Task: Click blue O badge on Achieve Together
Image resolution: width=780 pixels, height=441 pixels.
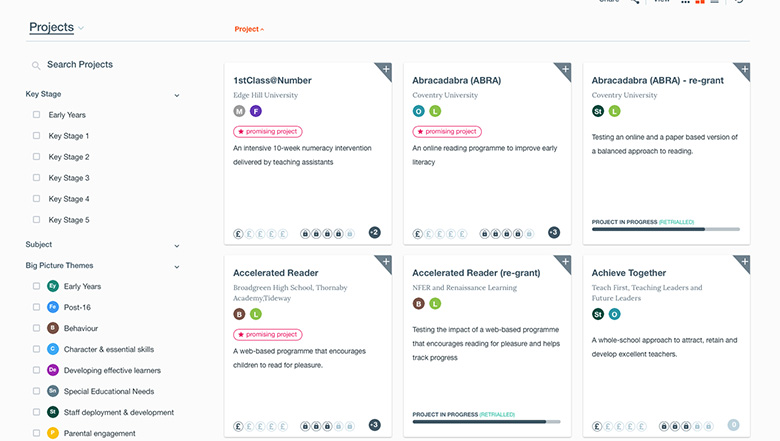Action: click(614, 314)
